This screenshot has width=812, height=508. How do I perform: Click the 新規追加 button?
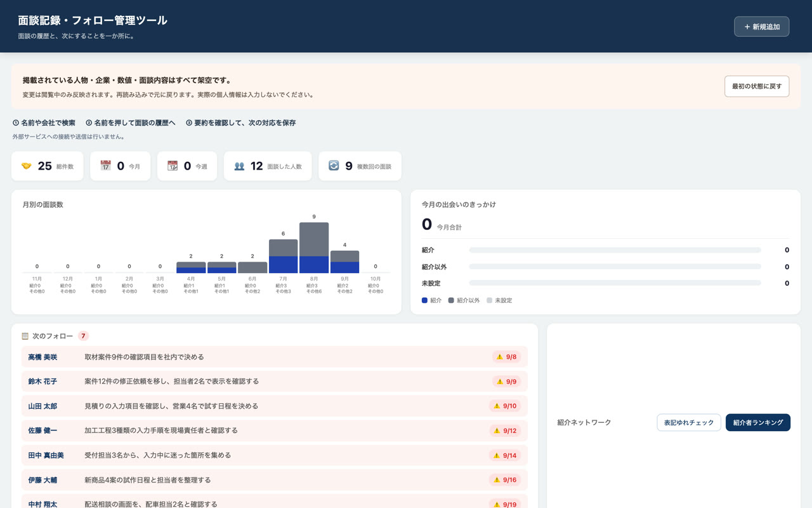coord(761,27)
